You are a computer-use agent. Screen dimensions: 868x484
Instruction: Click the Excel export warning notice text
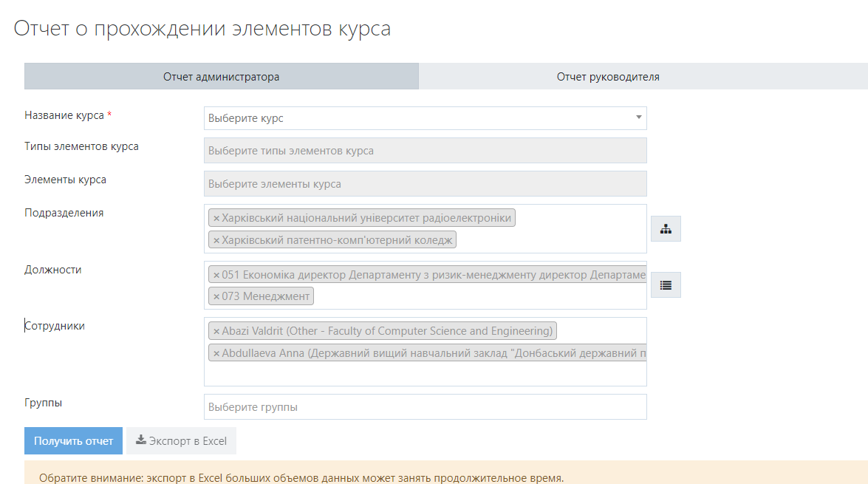point(301,477)
